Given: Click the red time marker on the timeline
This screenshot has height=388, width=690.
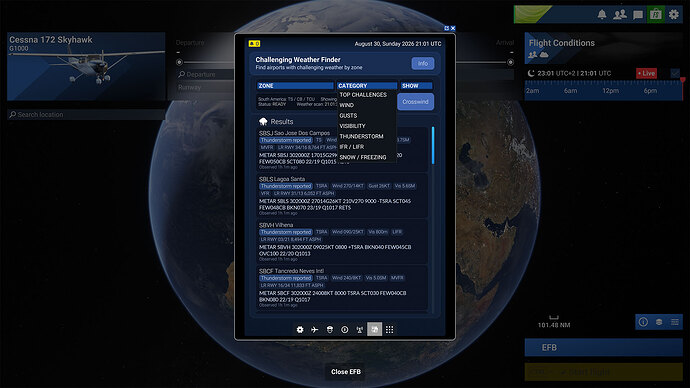Looking at the screenshot, I should point(683,81).
